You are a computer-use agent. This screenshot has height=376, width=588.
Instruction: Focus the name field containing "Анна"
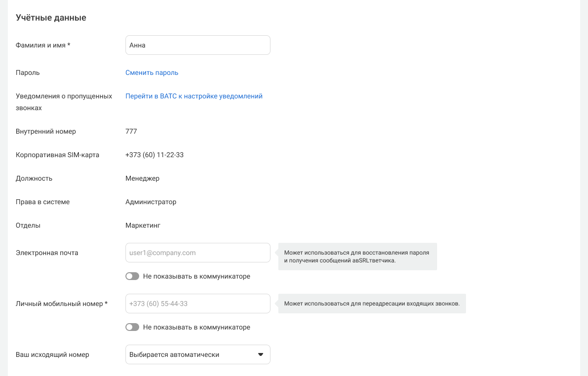point(197,45)
